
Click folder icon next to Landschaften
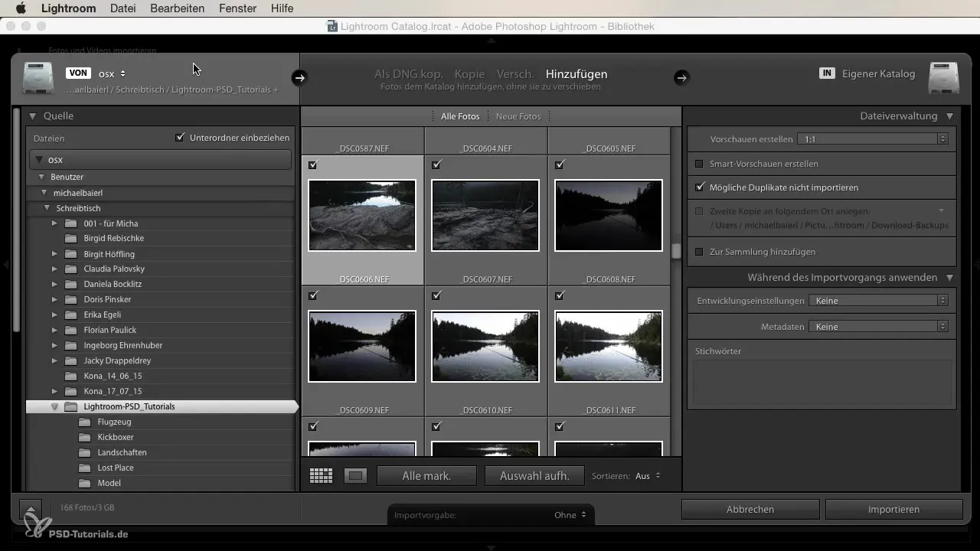click(85, 452)
